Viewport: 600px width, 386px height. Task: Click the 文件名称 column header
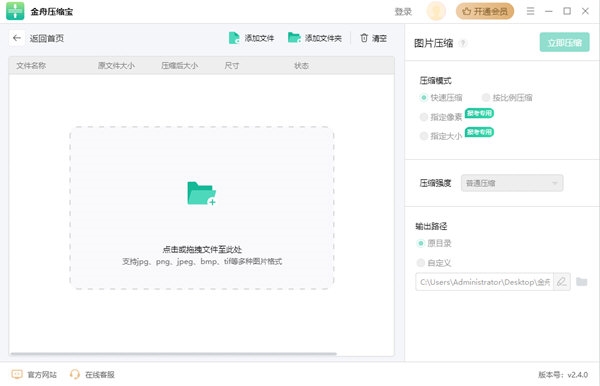(x=31, y=65)
